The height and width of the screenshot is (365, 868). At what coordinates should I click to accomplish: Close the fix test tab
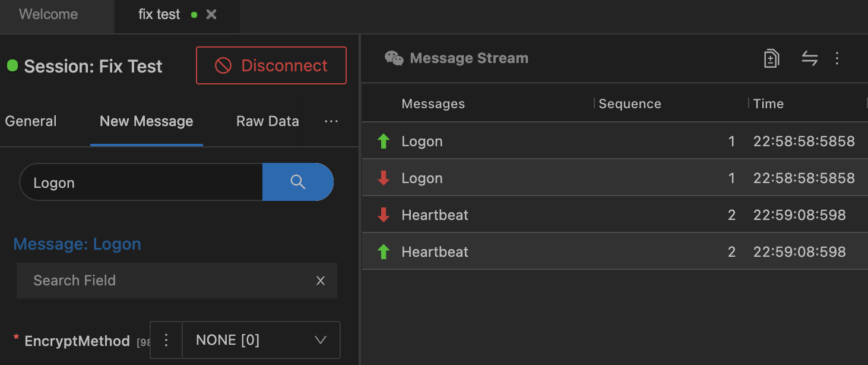tap(211, 15)
